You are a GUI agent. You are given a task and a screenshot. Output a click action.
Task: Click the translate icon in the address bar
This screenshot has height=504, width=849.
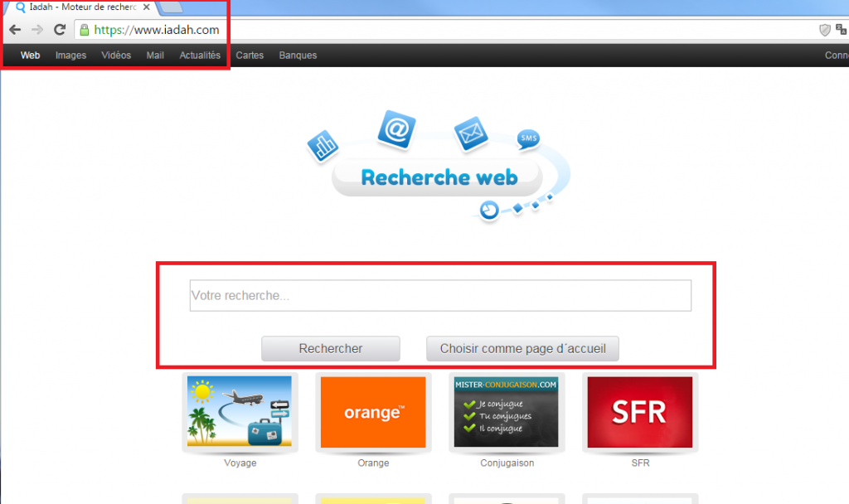(x=842, y=30)
